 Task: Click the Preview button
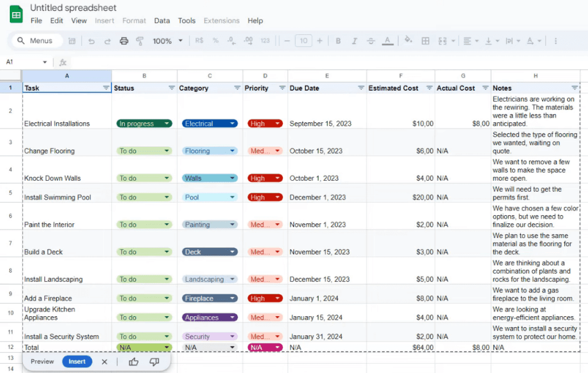[x=42, y=362]
